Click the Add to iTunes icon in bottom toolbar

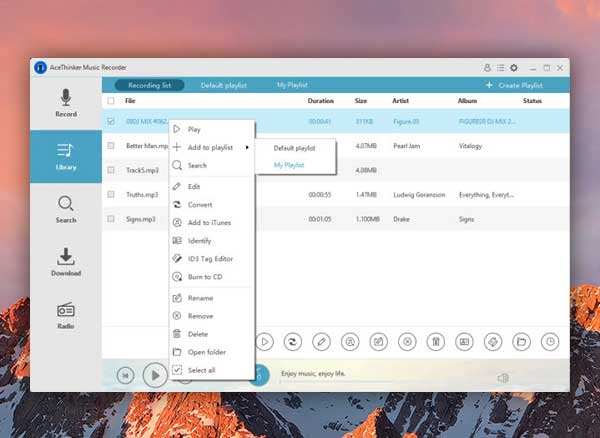350,342
